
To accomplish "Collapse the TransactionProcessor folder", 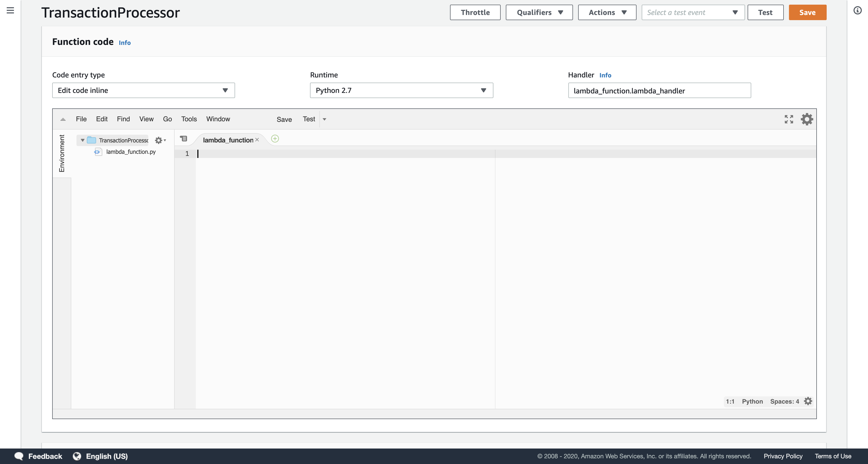I will [x=83, y=140].
